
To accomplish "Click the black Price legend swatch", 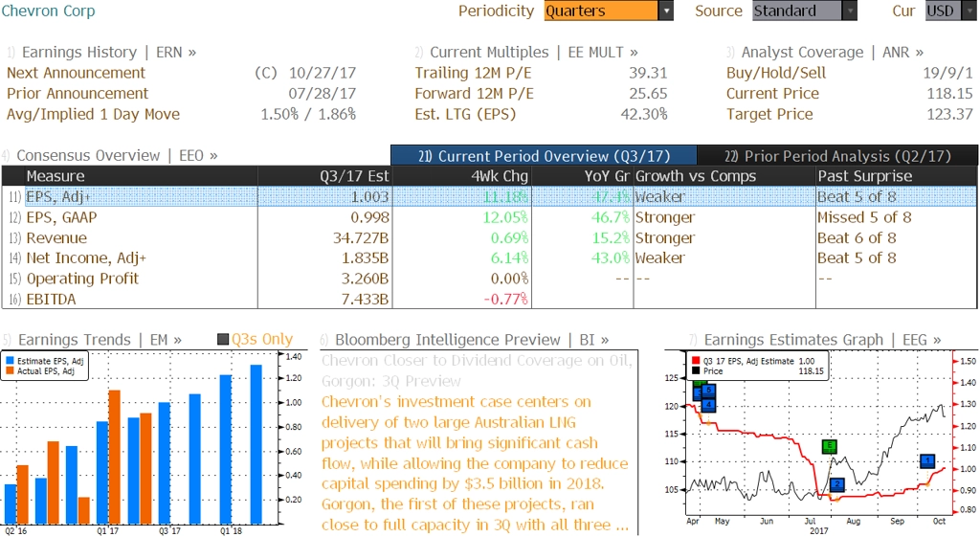I will 697,370.
